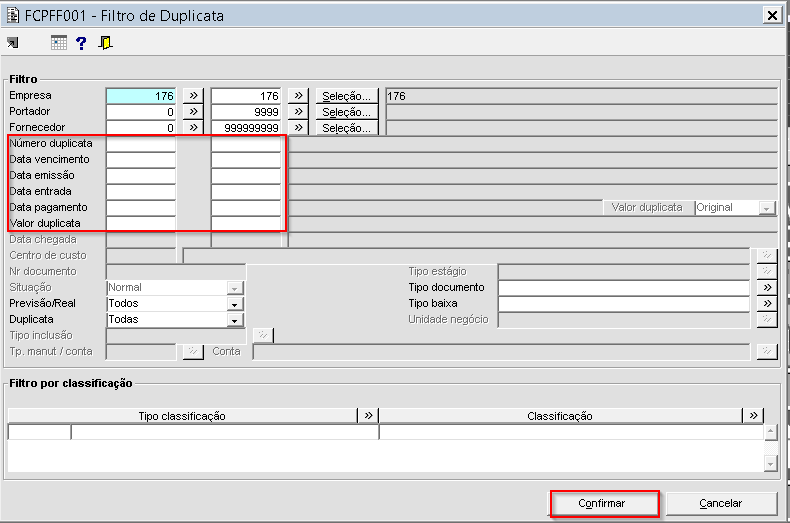Click Seleção button for Empresa

click(347, 96)
